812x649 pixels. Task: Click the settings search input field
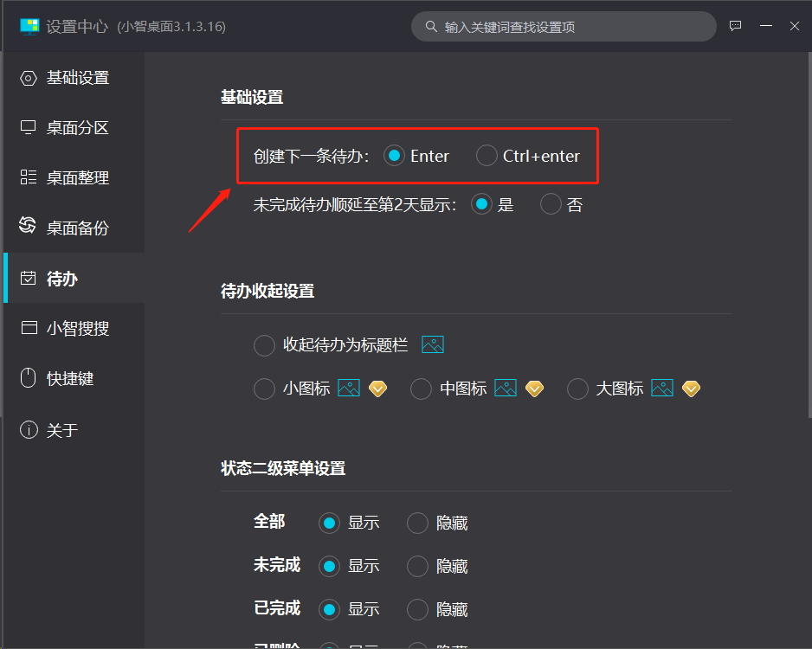click(x=564, y=26)
